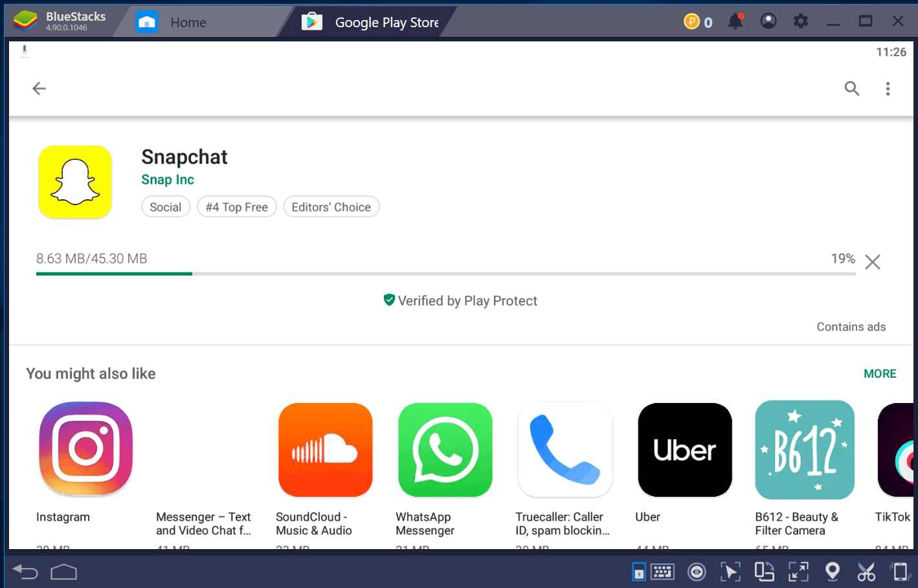Open the BlueStacks notifications bell
Viewport: 918px width, 588px height.
[735, 21]
